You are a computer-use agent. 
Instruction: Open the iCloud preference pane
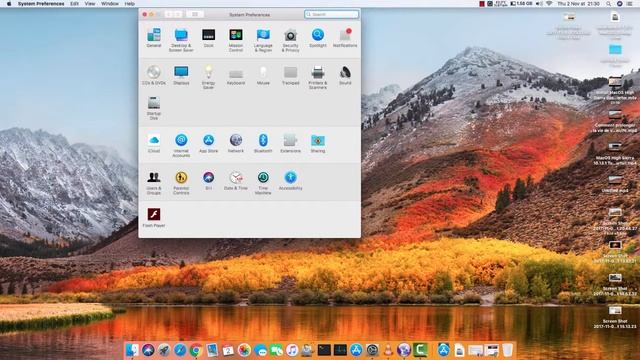click(154, 143)
